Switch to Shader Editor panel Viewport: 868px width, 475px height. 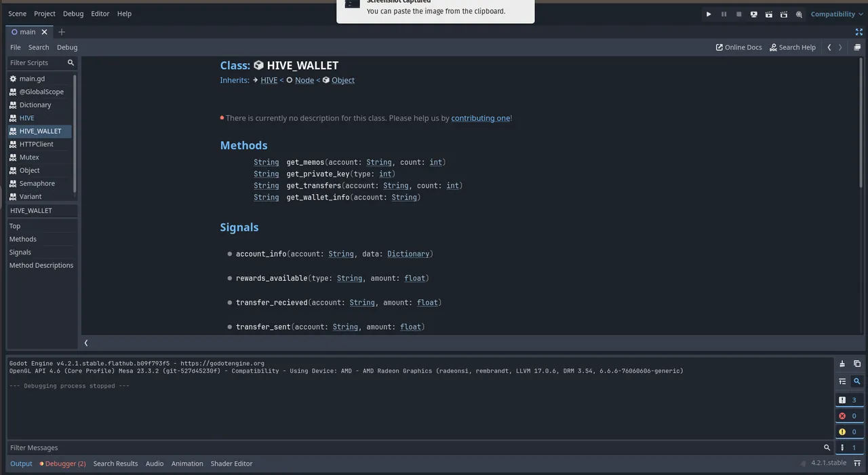tap(231, 464)
